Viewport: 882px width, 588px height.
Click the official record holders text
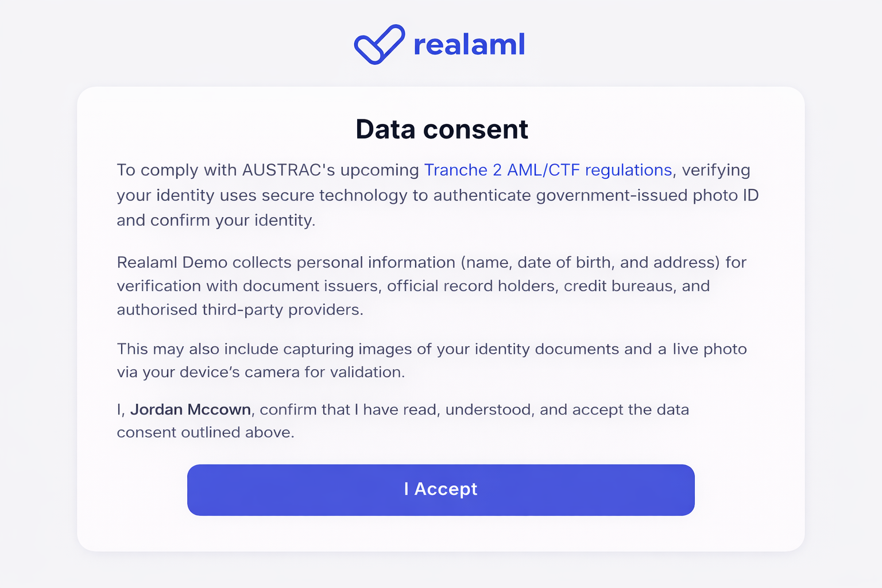[x=472, y=286]
